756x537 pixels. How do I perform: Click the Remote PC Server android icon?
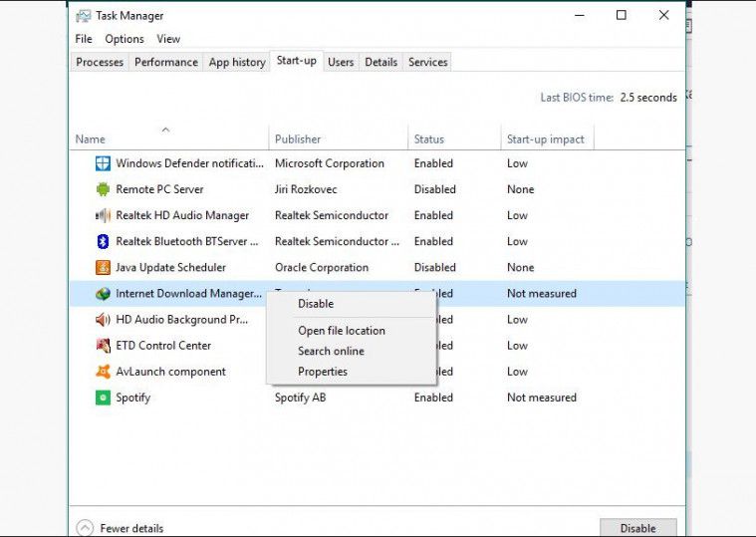tap(103, 189)
